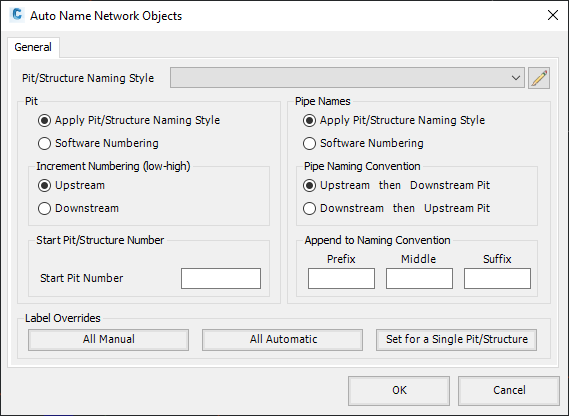This screenshot has height=416, width=569.
Task: Click the All Automatic button
Action: point(282,340)
